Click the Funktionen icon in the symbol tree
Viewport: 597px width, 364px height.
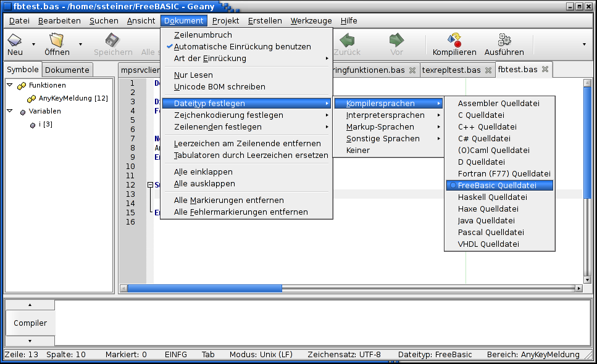click(22, 86)
